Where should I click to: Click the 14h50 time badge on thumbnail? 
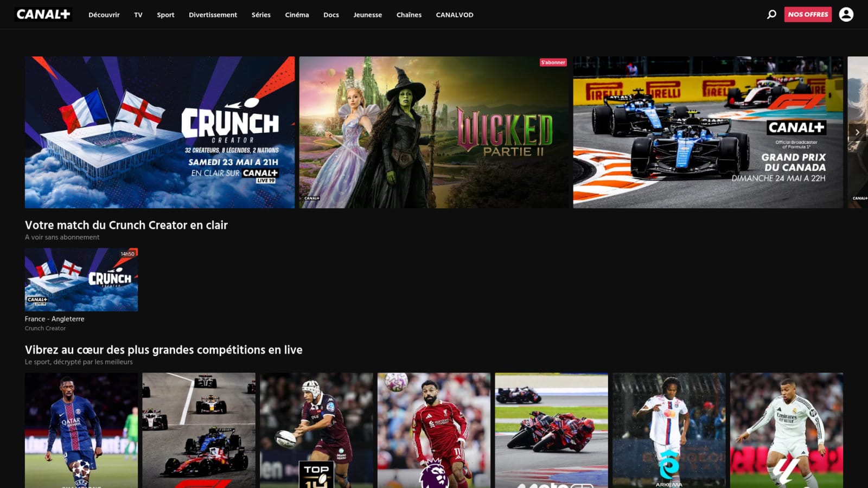[127, 254]
